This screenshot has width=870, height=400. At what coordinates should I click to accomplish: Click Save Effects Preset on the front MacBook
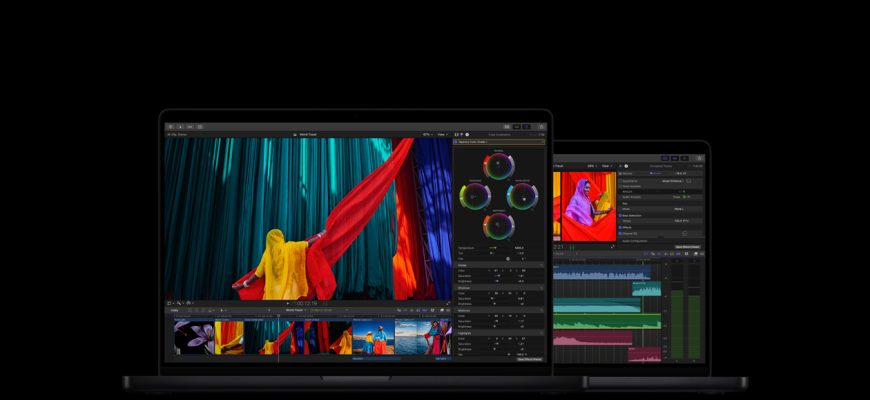(529, 360)
